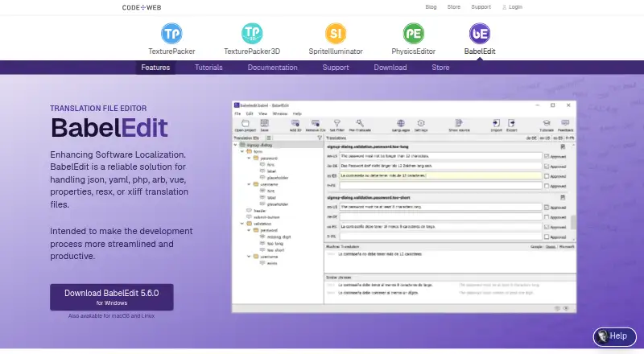Check Approved for es-ES in too-long group

point(547,176)
